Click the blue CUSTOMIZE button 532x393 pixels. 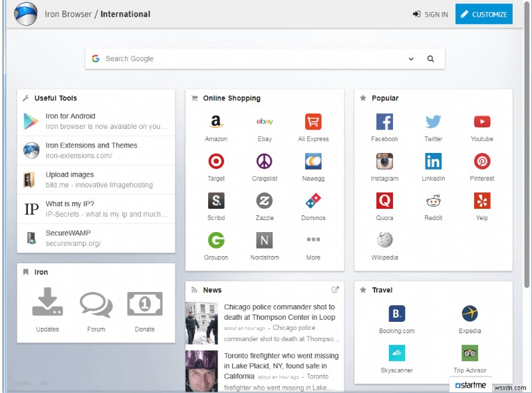pyautogui.click(x=484, y=14)
